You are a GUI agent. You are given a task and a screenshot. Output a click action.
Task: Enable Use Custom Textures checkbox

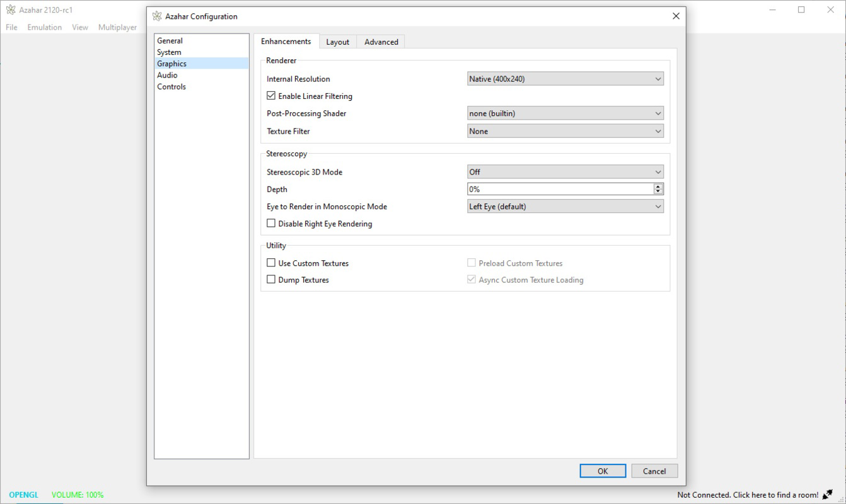[x=271, y=263]
